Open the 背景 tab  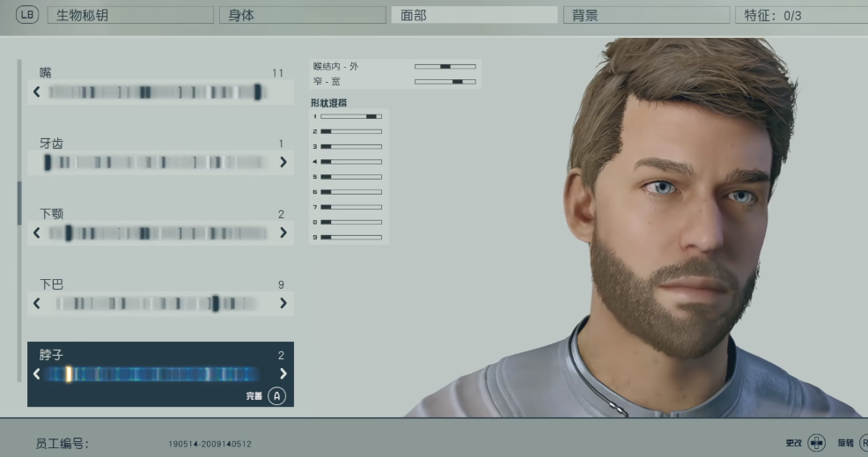click(646, 15)
